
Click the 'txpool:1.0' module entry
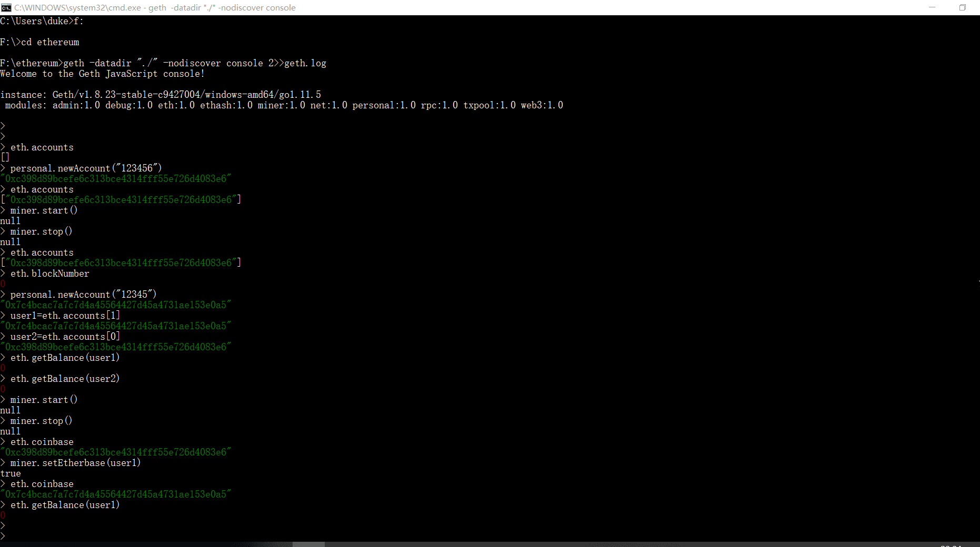489,105
